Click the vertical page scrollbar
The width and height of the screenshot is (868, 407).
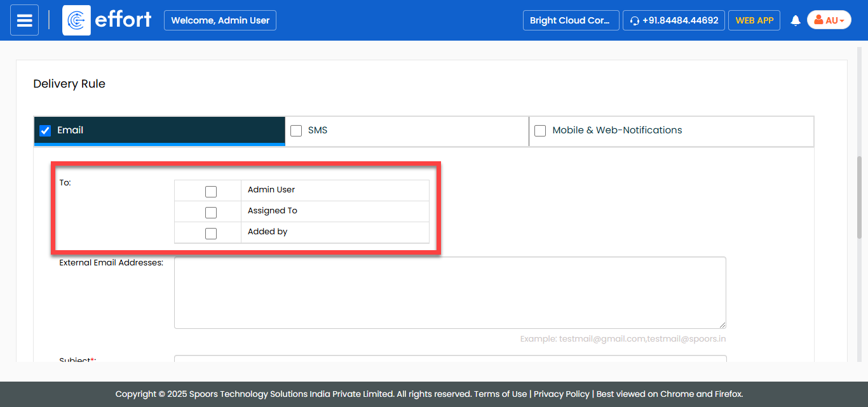(x=861, y=197)
